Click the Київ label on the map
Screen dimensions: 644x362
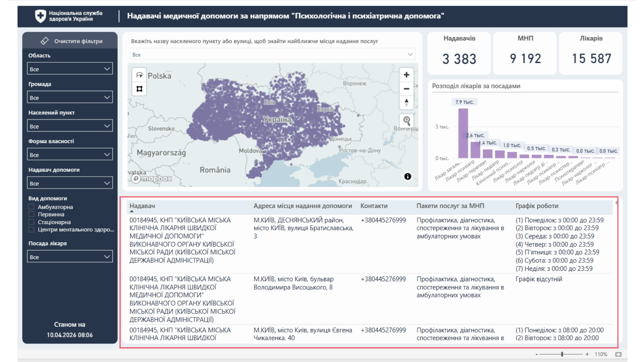[x=269, y=102]
